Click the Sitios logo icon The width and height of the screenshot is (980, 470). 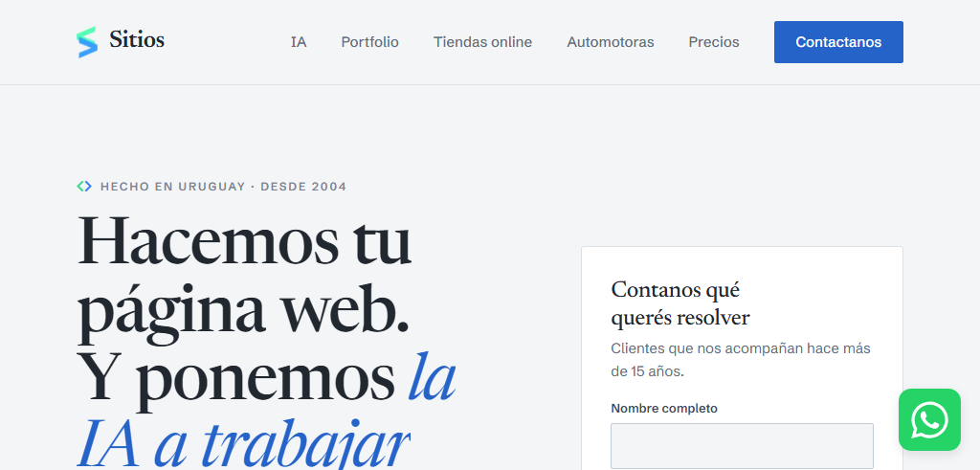[87, 42]
